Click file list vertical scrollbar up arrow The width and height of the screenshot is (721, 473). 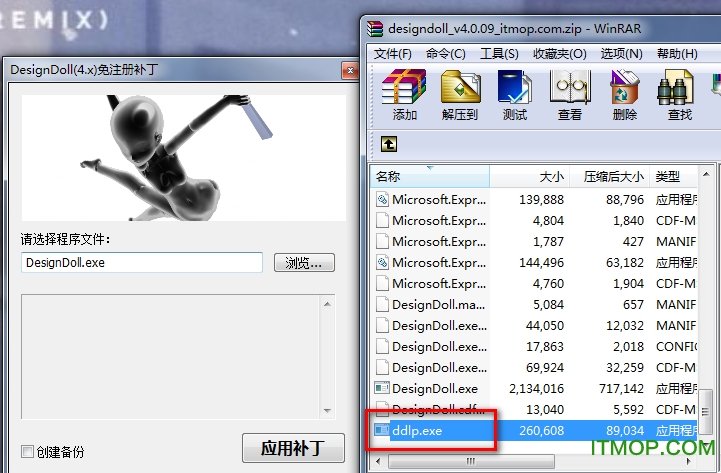click(706, 174)
